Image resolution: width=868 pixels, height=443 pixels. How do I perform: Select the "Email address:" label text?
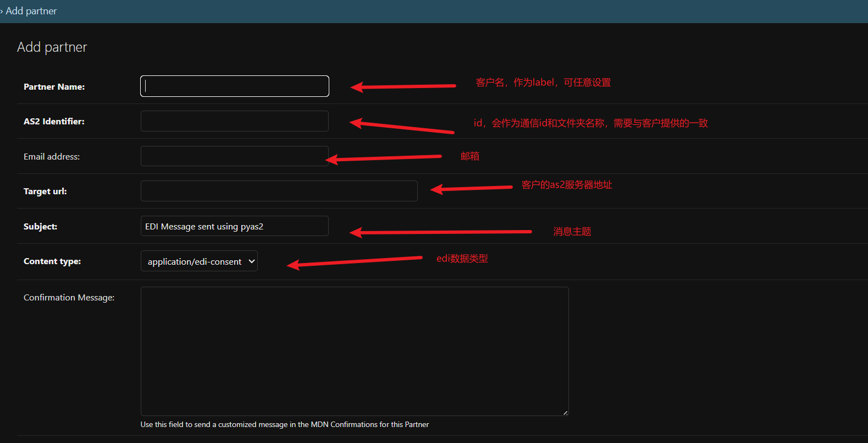(52, 157)
